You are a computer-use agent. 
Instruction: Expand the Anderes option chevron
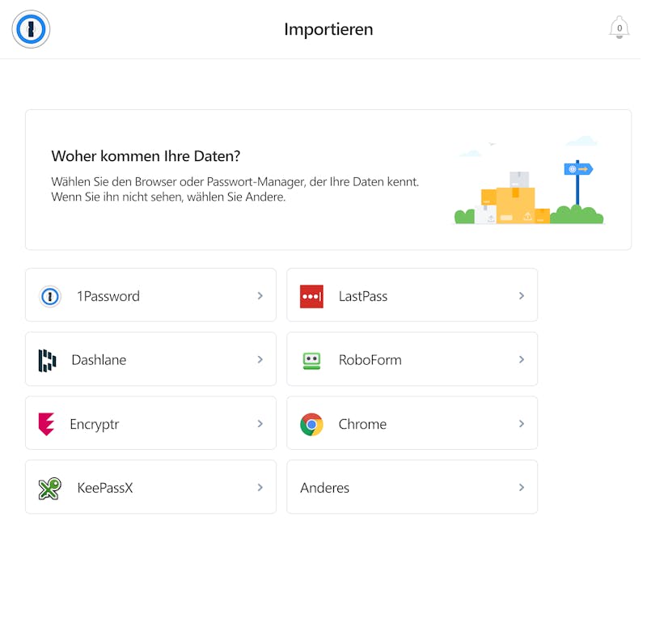click(x=522, y=488)
